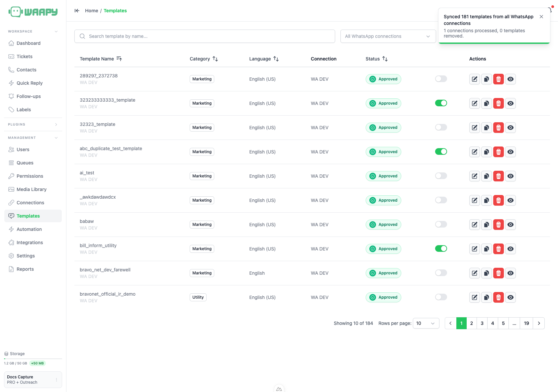
Task: Click Home breadcrumb link
Action: click(91, 11)
